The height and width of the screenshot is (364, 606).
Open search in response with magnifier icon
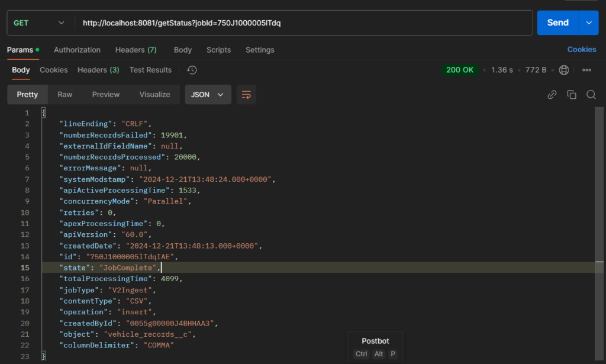pyautogui.click(x=591, y=95)
